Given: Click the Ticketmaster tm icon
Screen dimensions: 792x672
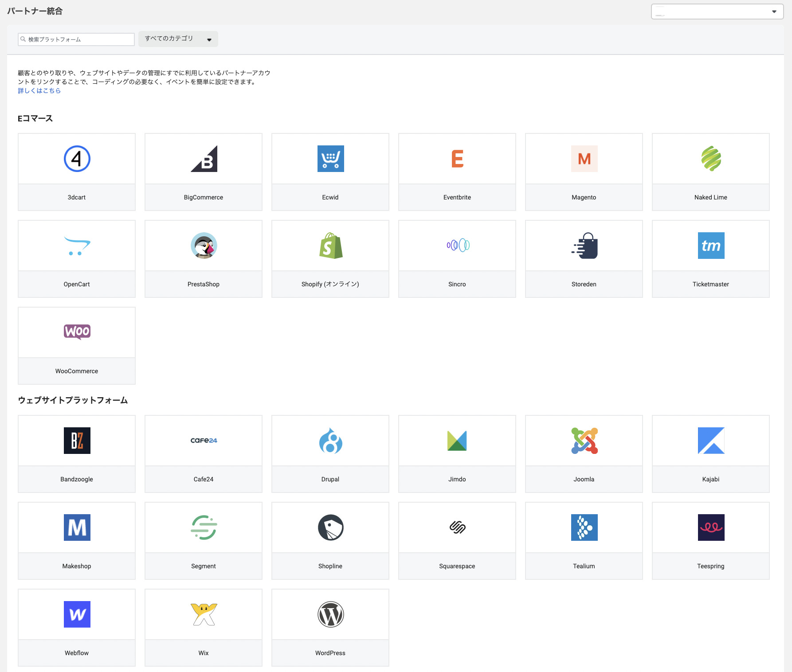Looking at the screenshot, I should (711, 246).
